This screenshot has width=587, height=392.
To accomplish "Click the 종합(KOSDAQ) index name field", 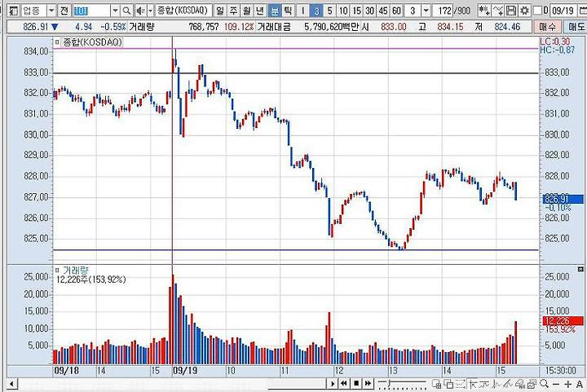I will click(x=183, y=11).
